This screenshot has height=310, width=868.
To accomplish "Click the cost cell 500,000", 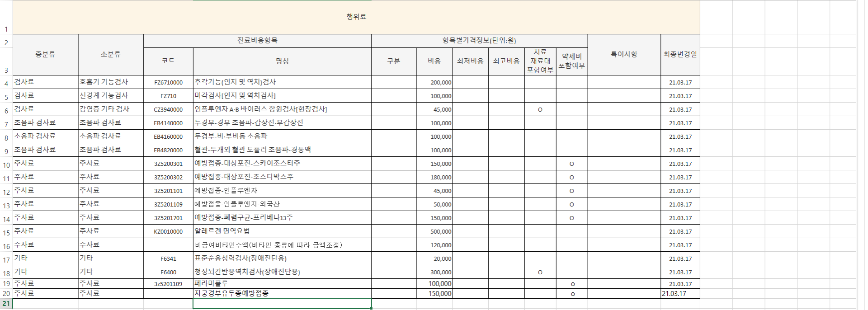I will 434,231.
